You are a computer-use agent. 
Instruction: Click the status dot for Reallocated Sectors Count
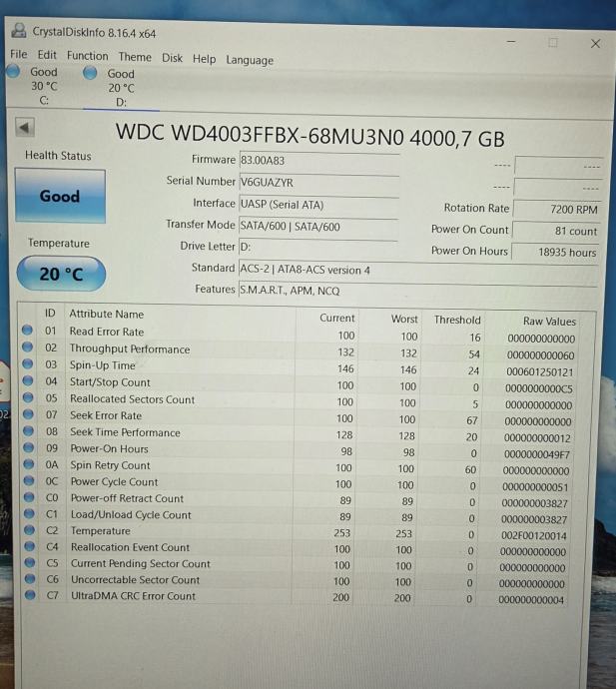28,397
